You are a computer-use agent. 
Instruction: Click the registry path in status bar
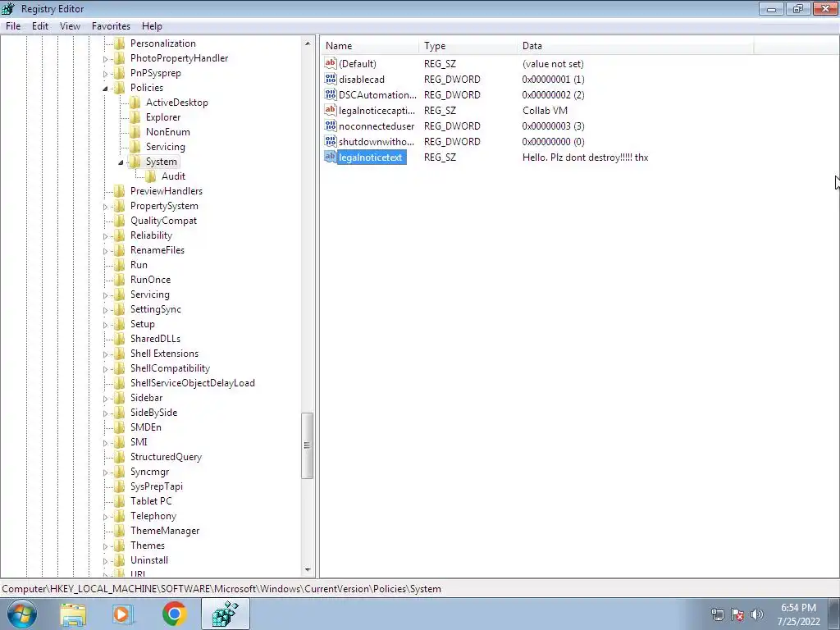click(x=221, y=589)
